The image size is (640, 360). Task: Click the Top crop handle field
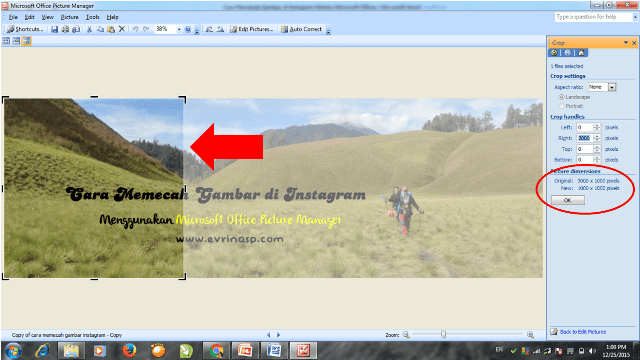pyautogui.click(x=584, y=149)
